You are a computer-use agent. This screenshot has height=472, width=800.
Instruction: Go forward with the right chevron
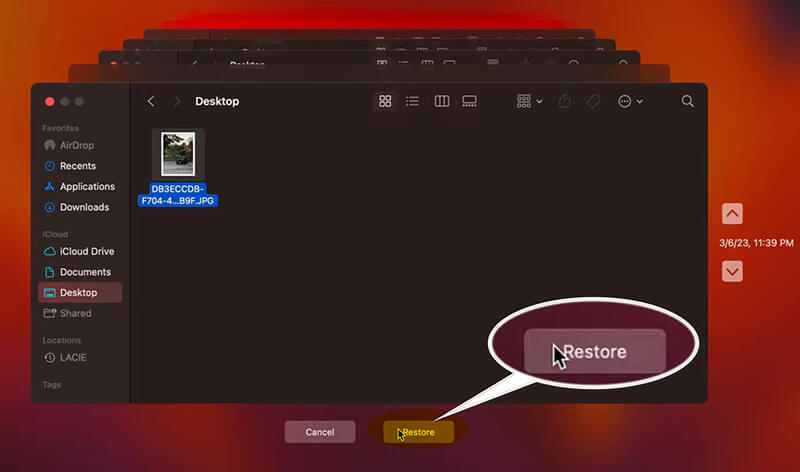[177, 101]
